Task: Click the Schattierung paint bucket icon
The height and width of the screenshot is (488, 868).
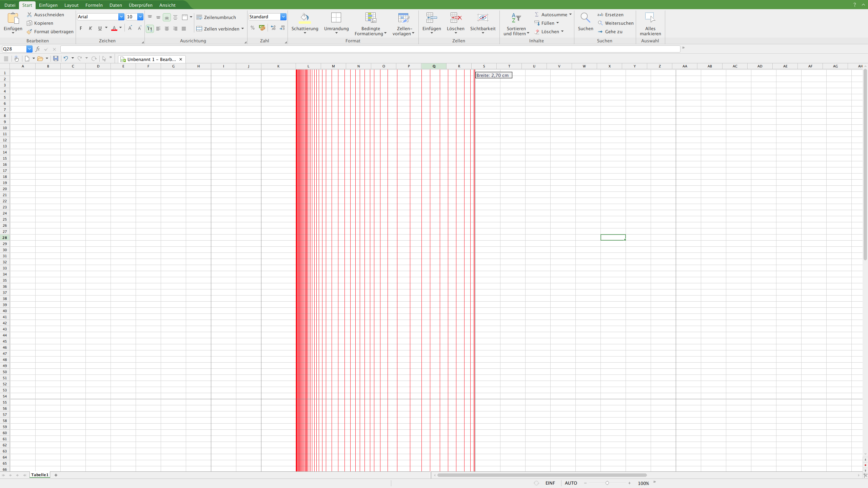Action: click(x=304, y=18)
